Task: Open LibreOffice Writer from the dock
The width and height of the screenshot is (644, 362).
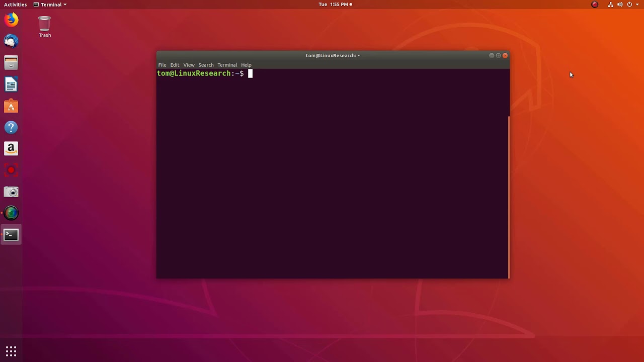Action: [11, 84]
